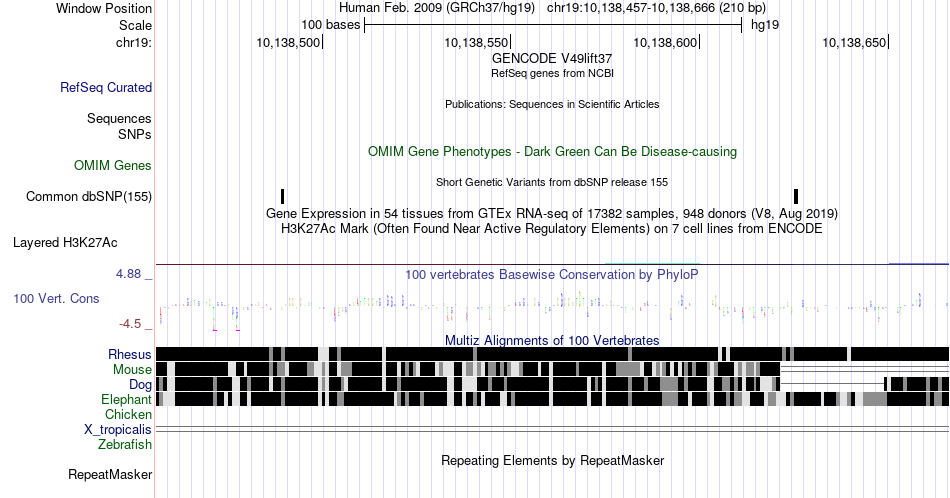Viewport: 950px width, 498px height.
Task: Click the Elephant alignment block track
Action: tap(552, 399)
